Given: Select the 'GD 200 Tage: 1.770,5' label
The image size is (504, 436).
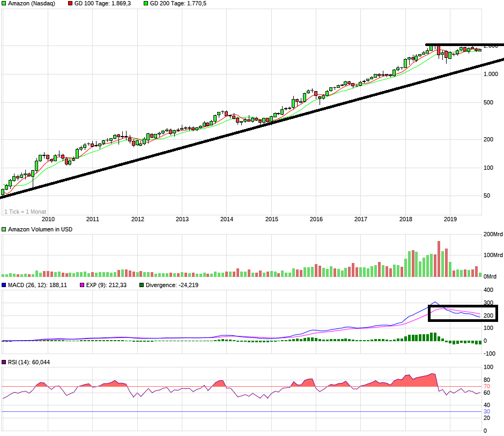Looking at the screenshot, I should click(178, 4).
